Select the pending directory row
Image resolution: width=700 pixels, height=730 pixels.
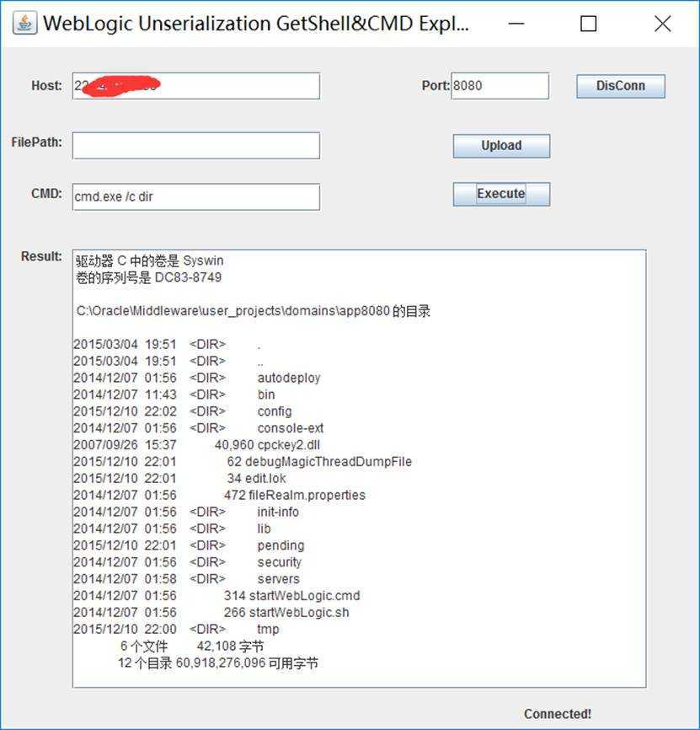click(189, 545)
